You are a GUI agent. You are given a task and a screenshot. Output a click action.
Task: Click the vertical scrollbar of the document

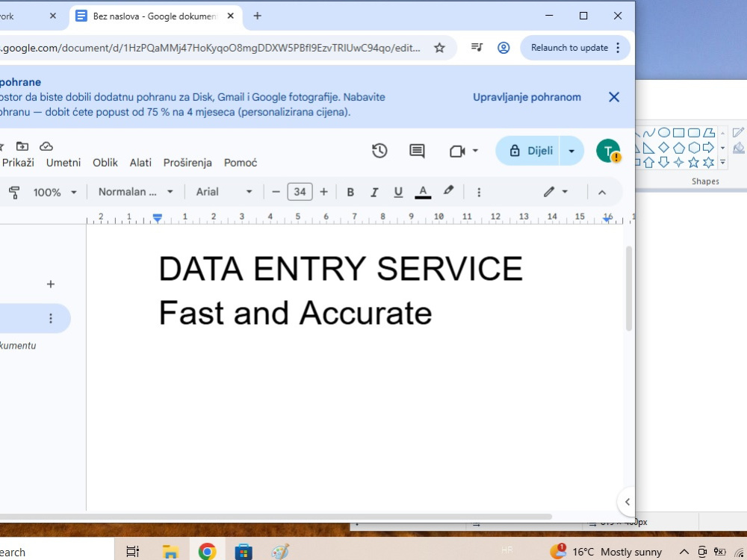629,288
